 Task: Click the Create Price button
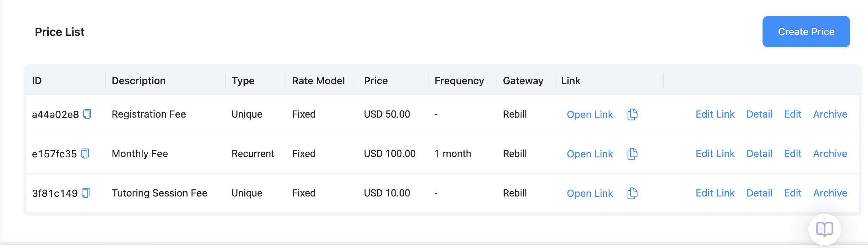point(806,32)
